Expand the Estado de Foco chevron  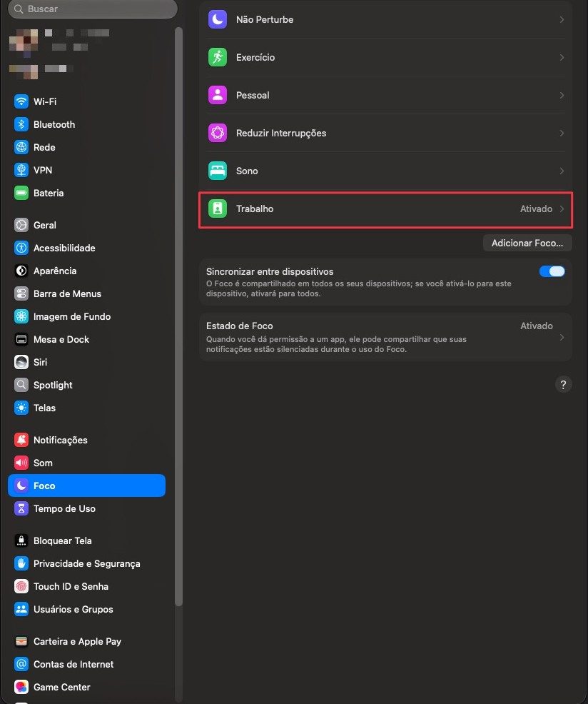(x=562, y=337)
